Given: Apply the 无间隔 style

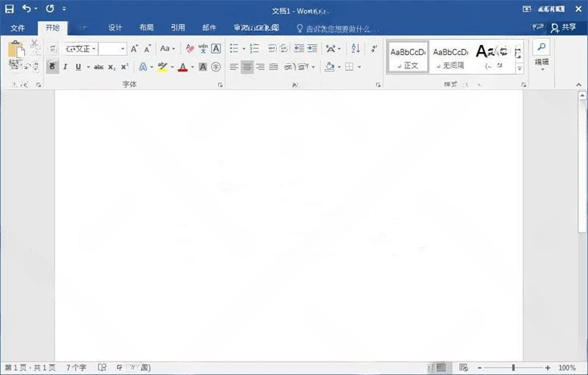Looking at the screenshot, I should coord(450,57).
